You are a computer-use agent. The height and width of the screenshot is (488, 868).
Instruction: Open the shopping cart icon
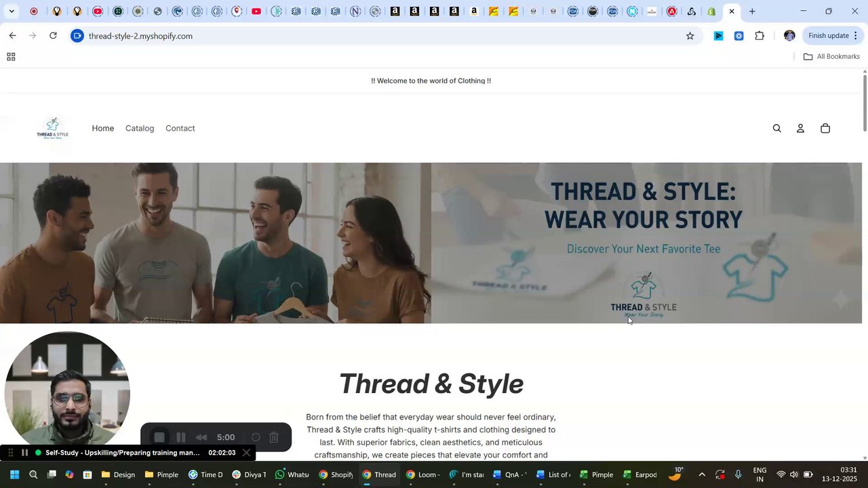coord(825,128)
